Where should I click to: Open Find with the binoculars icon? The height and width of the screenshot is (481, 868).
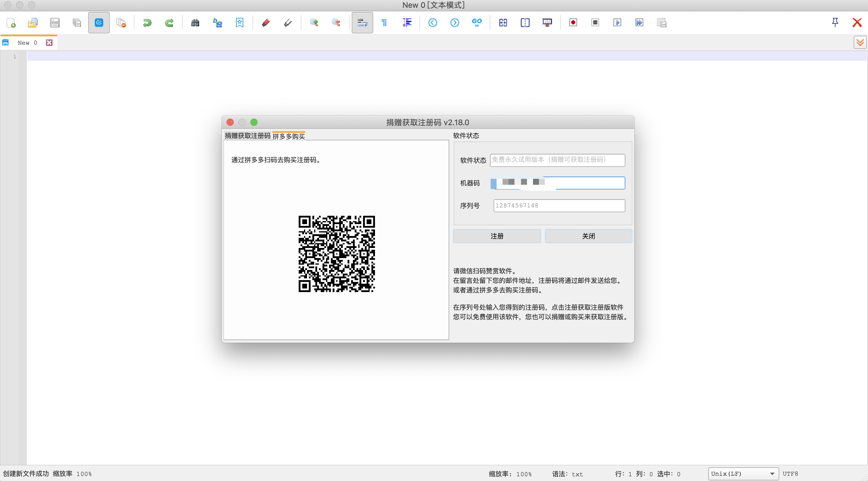195,23
